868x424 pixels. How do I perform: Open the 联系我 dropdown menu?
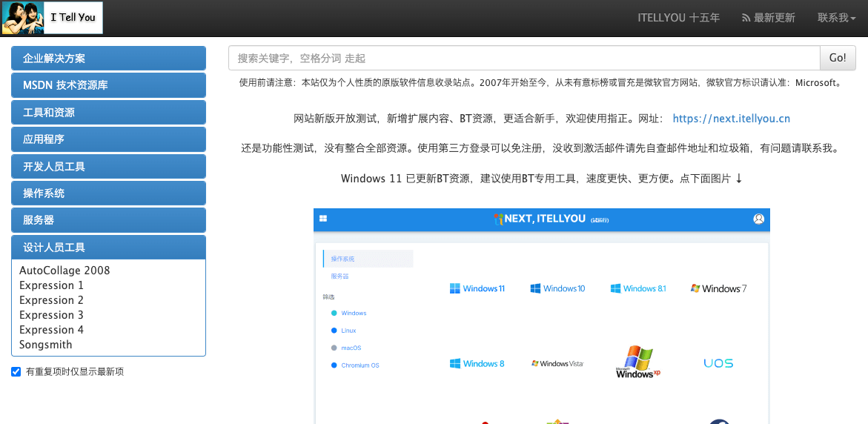tap(836, 18)
